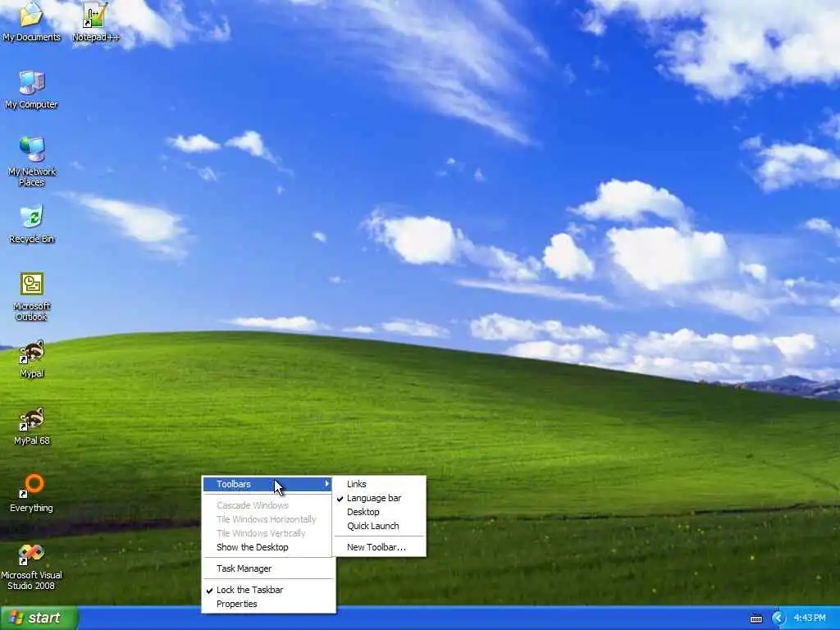Click the keyboard icon in system tray
This screenshot has width=840, height=630.
[756, 619]
